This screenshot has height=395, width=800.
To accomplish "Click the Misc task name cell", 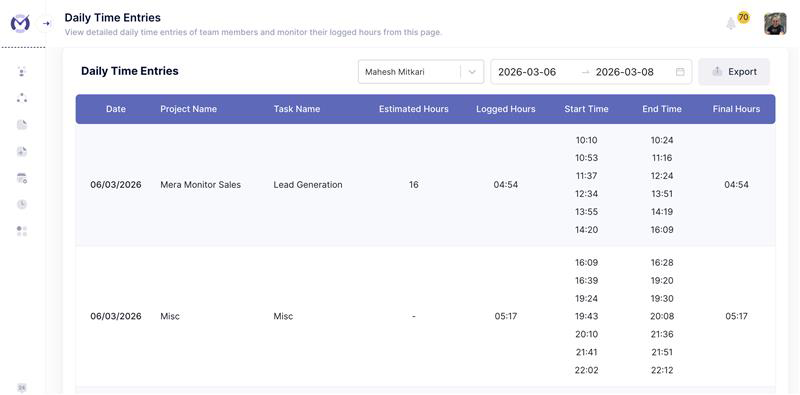I will click(x=283, y=316).
